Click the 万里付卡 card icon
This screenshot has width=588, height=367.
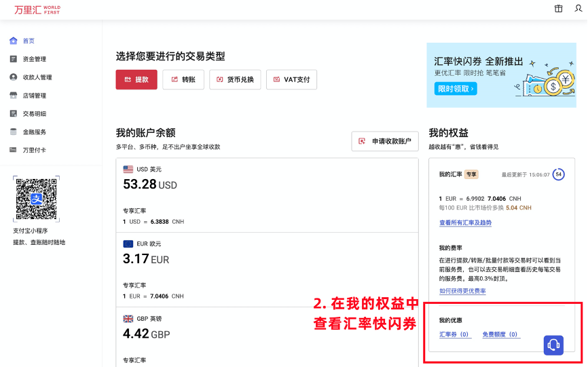[13, 150]
